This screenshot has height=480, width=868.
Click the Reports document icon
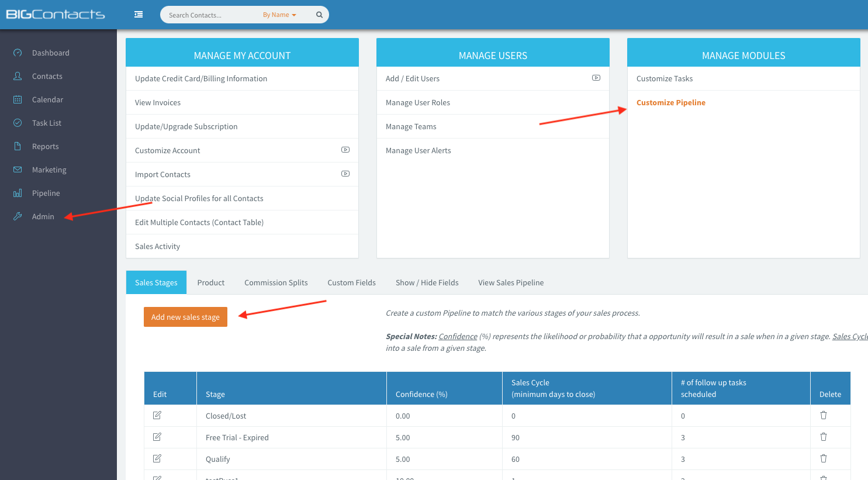click(18, 146)
